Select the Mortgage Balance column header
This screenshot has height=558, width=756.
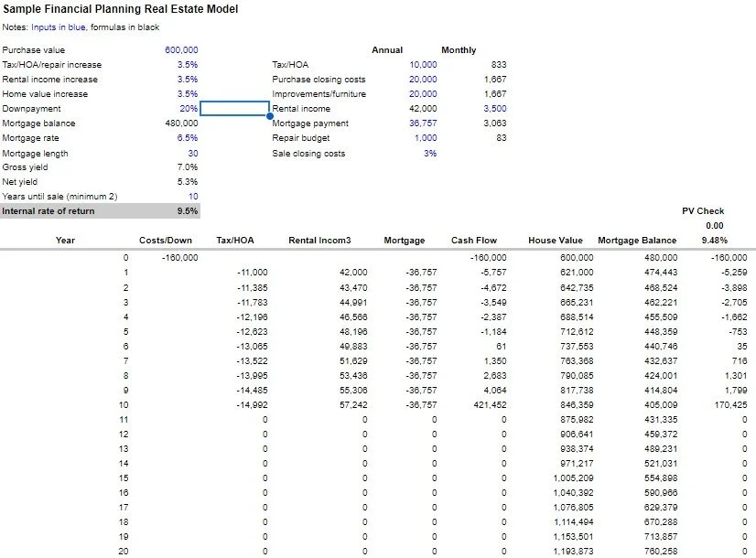(x=637, y=241)
